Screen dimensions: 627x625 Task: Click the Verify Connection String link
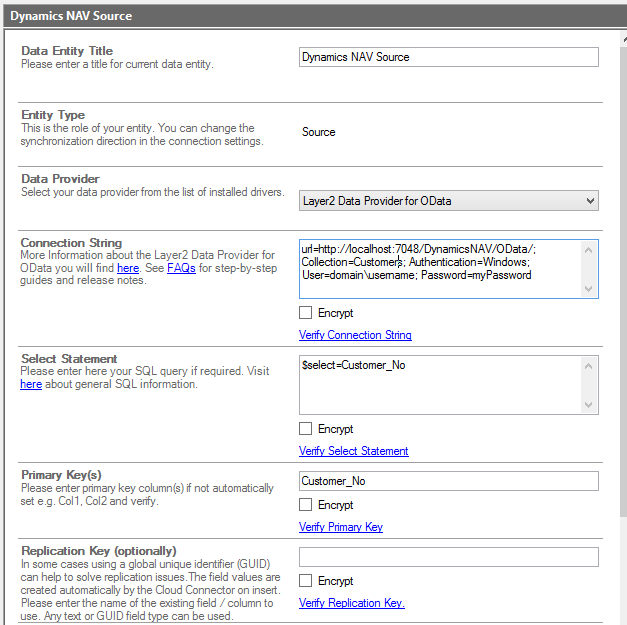click(x=355, y=335)
